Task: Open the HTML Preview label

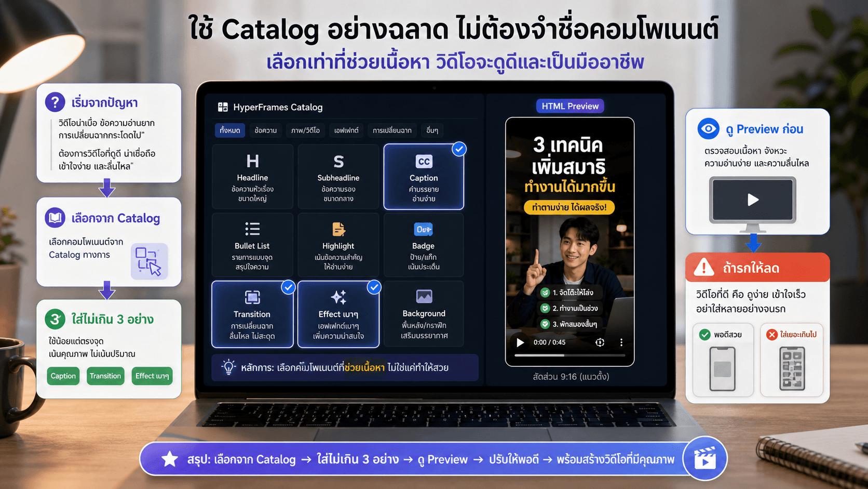Action: pos(570,106)
